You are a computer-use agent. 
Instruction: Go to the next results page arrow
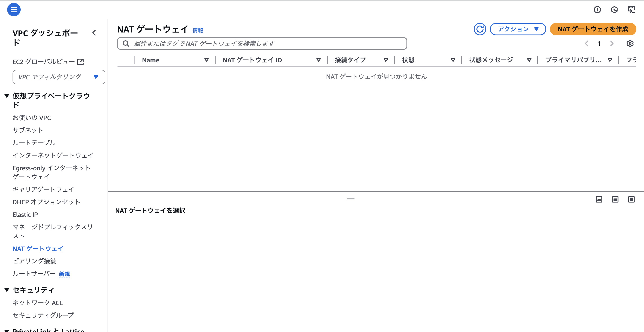point(612,43)
